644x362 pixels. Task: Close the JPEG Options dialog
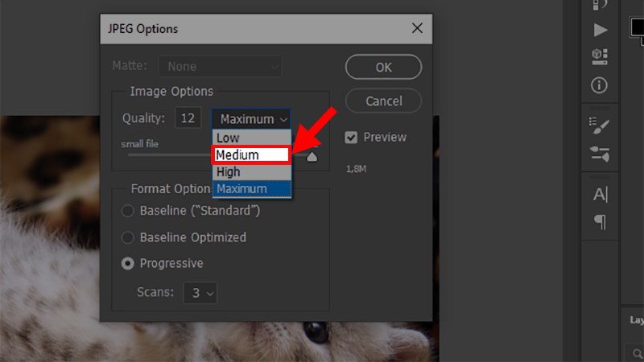pyautogui.click(x=417, y=28)
